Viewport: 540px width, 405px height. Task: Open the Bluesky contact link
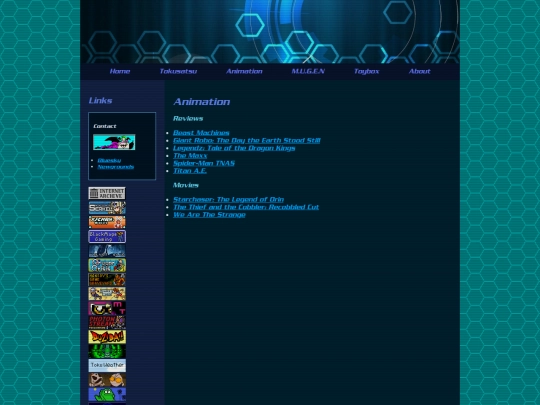pos(109,160)
